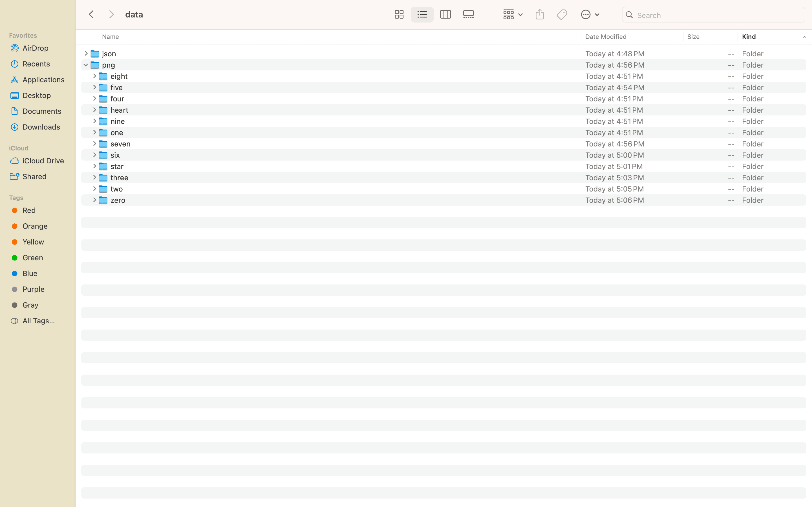
Task: Click the Edit Tags icon
Action: click(562, 14)
